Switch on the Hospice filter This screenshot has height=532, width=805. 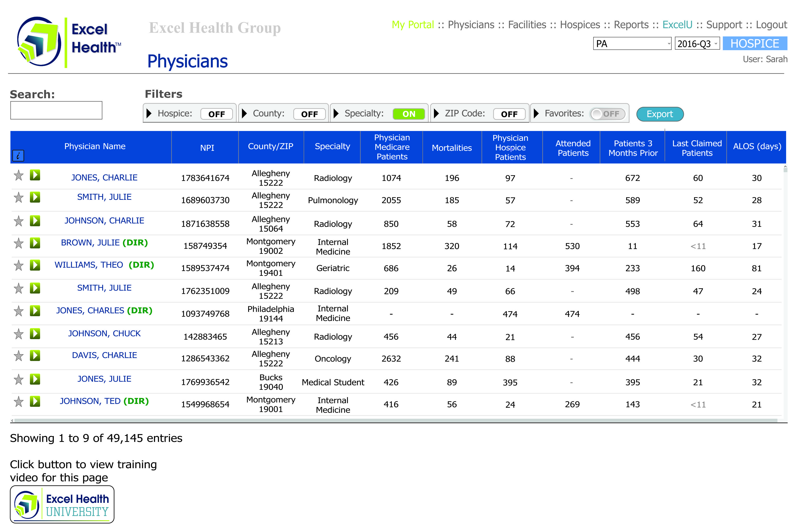point(216,114)
